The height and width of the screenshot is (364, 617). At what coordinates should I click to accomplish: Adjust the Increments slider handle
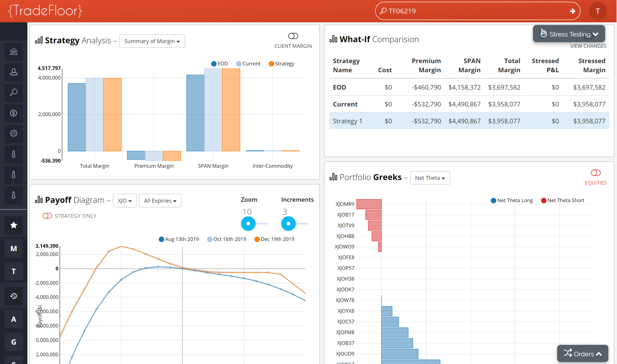pyautogui.click(x=288, y=223)
